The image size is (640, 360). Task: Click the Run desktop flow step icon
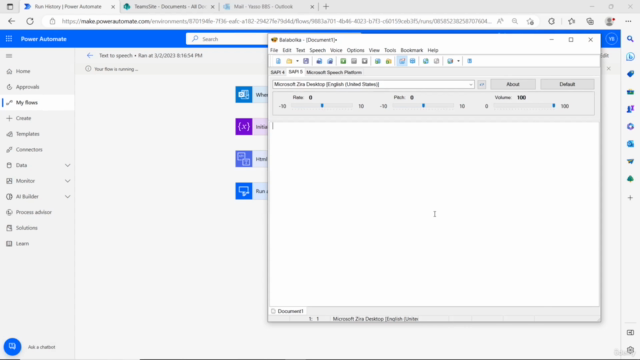point(244,191)
